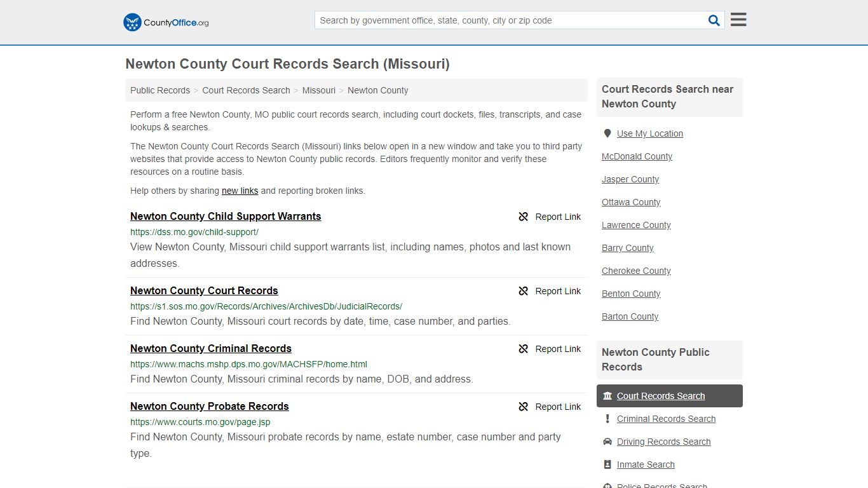Go to Lawrence County
The image size is (868, 488).
[636, 225]
